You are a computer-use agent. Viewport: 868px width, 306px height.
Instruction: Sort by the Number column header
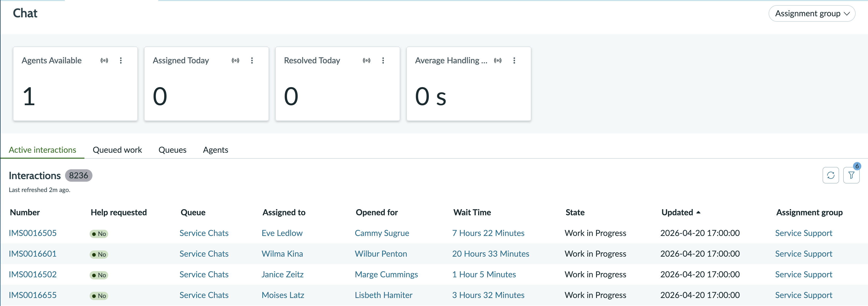point(25,212)
